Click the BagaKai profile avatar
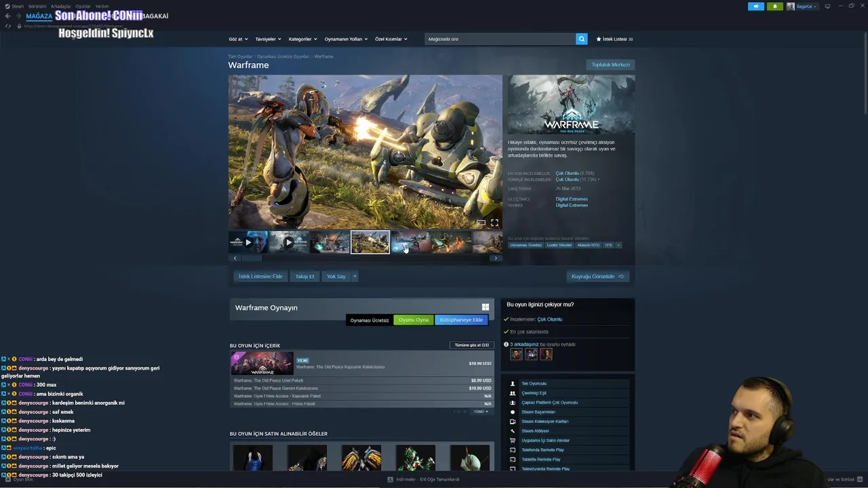This screenshot has height=488, width=868. 791,6
